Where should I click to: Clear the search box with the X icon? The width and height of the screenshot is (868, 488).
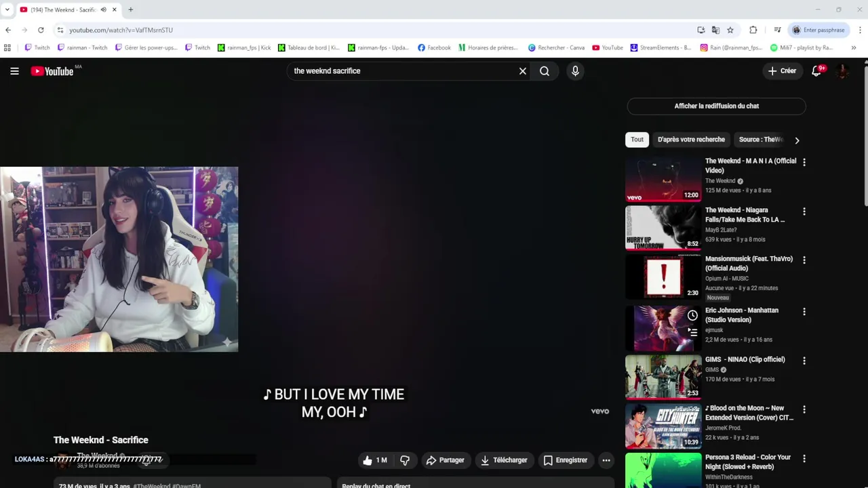pyautogui.click(x=523, y=71)
